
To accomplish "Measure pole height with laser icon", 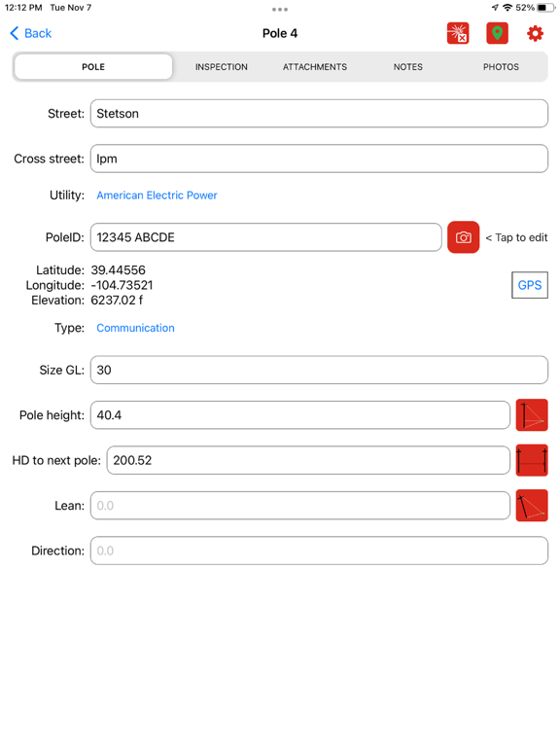I will 532,415.
